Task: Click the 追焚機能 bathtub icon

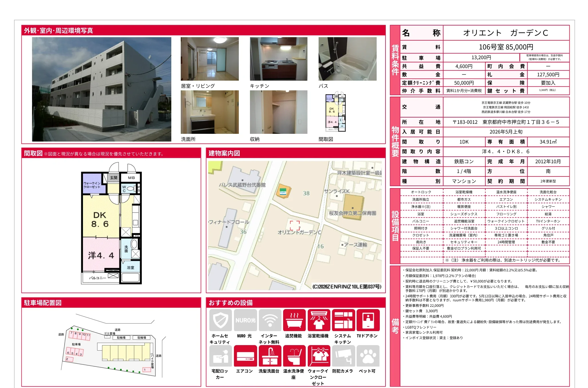Action: click(294, 320)
